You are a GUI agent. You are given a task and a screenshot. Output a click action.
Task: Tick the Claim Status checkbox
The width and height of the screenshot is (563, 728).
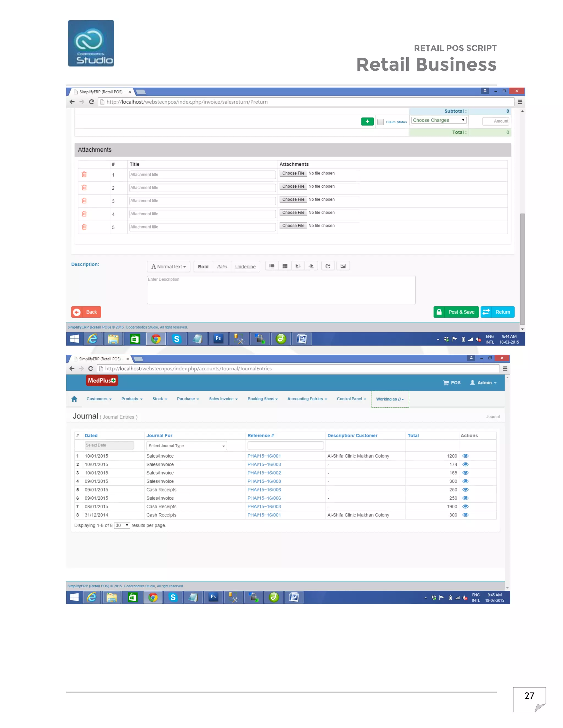tap(380, 122)
